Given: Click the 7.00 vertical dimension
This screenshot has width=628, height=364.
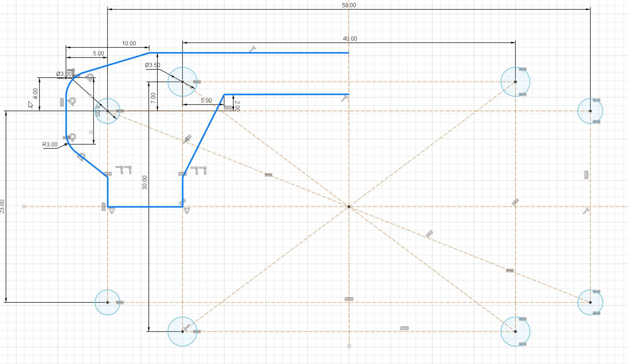Looking at the screenshot, I should [153, 98].
